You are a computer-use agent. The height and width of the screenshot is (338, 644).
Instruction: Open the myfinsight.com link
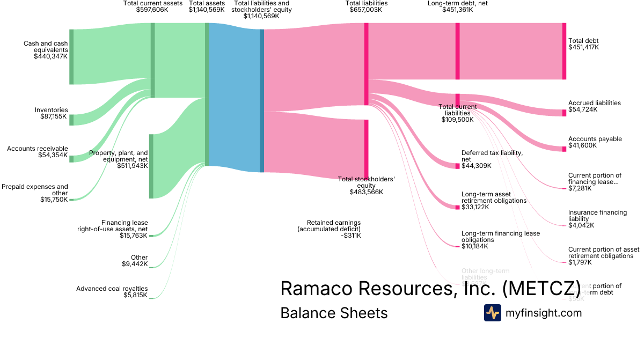click(544, 313)
